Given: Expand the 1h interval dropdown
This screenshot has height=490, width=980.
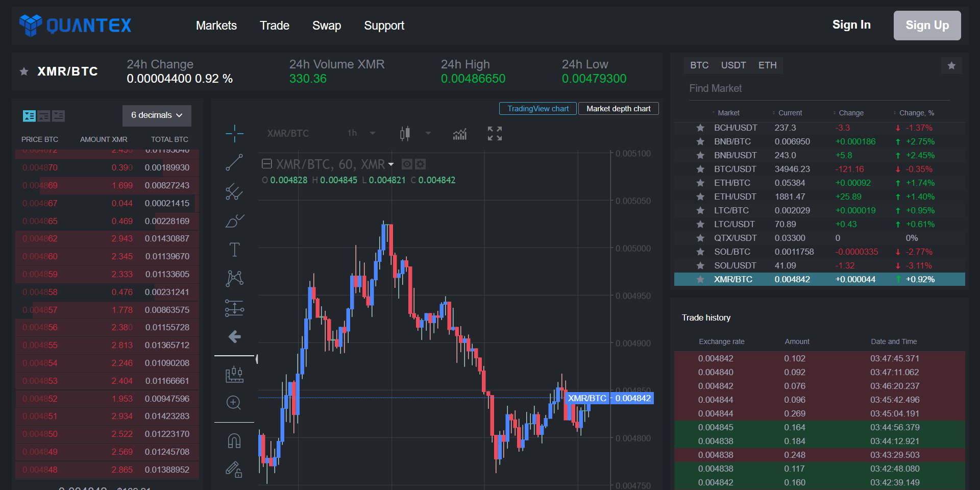Looking at the screenshot, I should tap(373, 133).
